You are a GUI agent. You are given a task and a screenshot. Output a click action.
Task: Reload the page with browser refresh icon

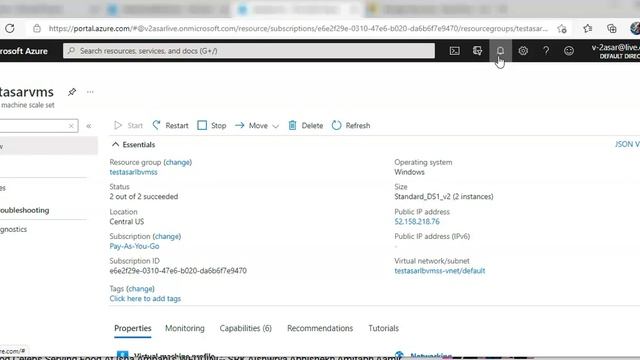[10, 28]
